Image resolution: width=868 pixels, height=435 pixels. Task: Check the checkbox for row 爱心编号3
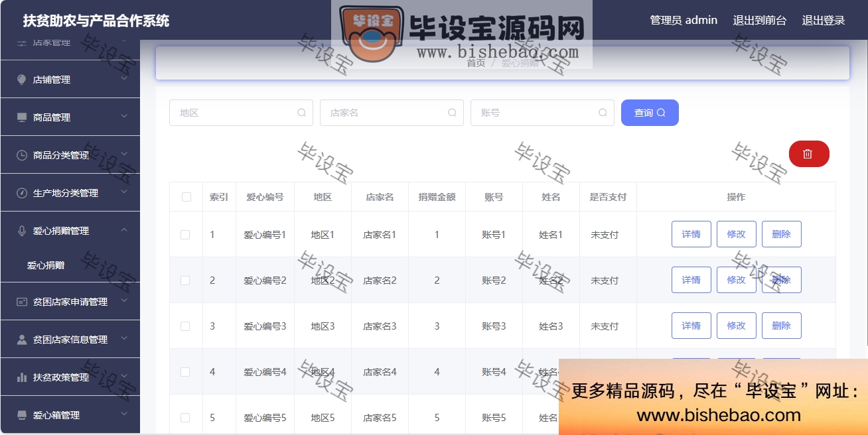coord(185,326)
